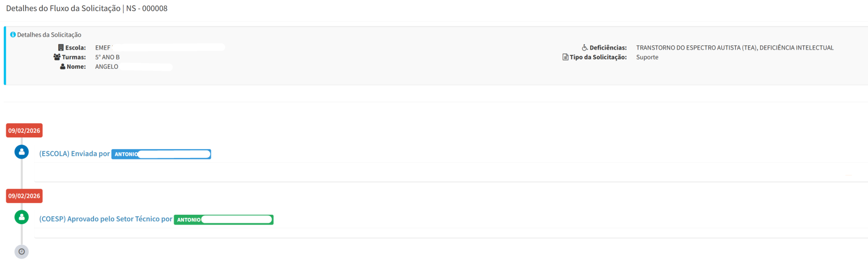Click the 5° ANO B class value

(107, 57)
